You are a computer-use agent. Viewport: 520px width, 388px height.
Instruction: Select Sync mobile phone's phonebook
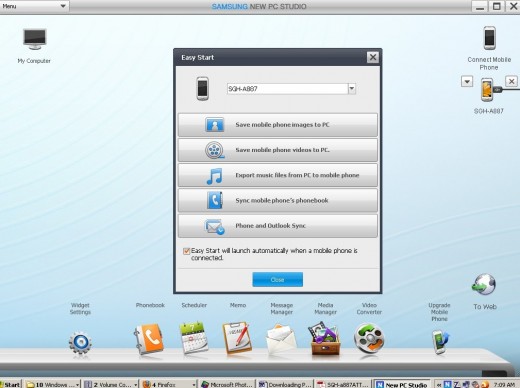coord(278,200)
